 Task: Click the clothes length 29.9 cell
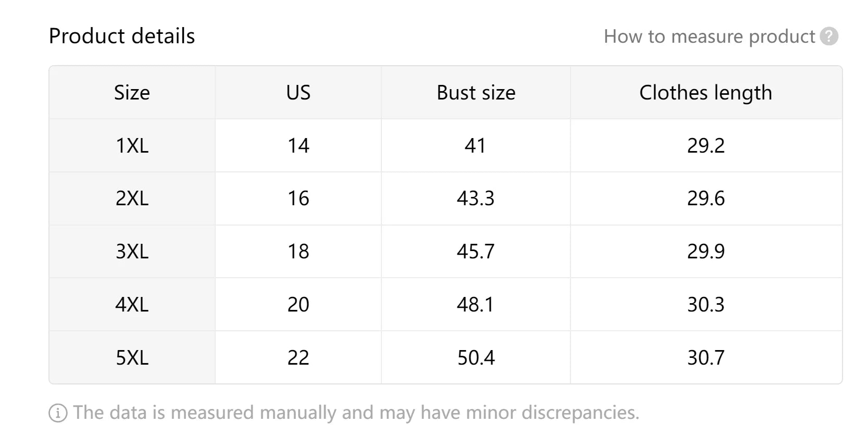tap(706, 252)
